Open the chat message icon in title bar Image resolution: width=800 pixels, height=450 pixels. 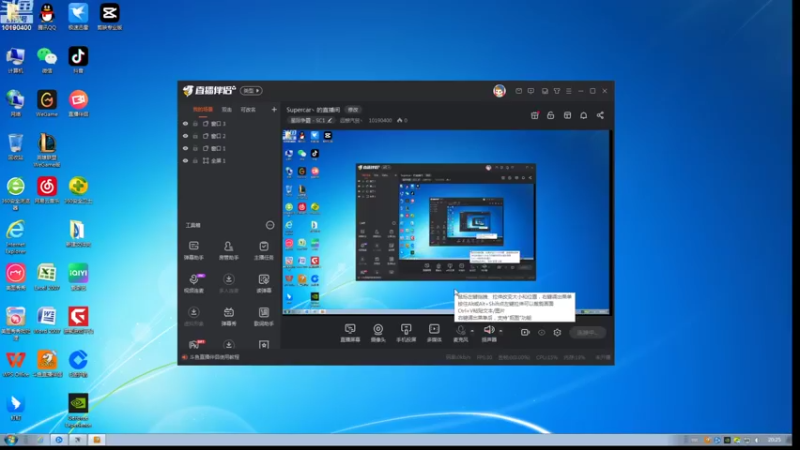531,91
